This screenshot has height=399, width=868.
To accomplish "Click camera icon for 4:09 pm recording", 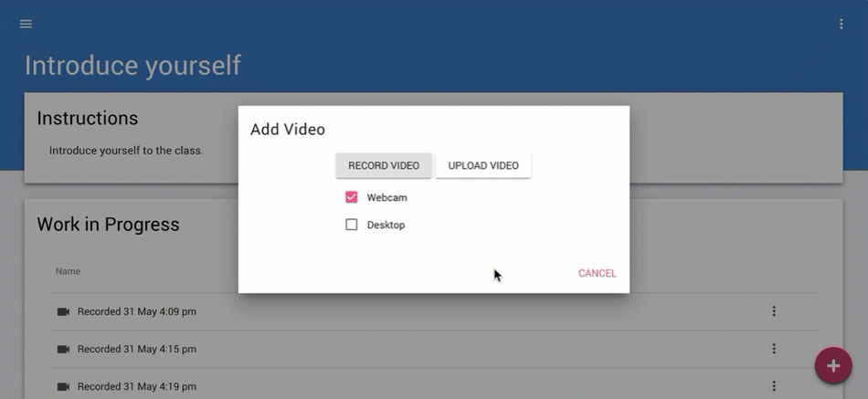I will click(63, 312).
